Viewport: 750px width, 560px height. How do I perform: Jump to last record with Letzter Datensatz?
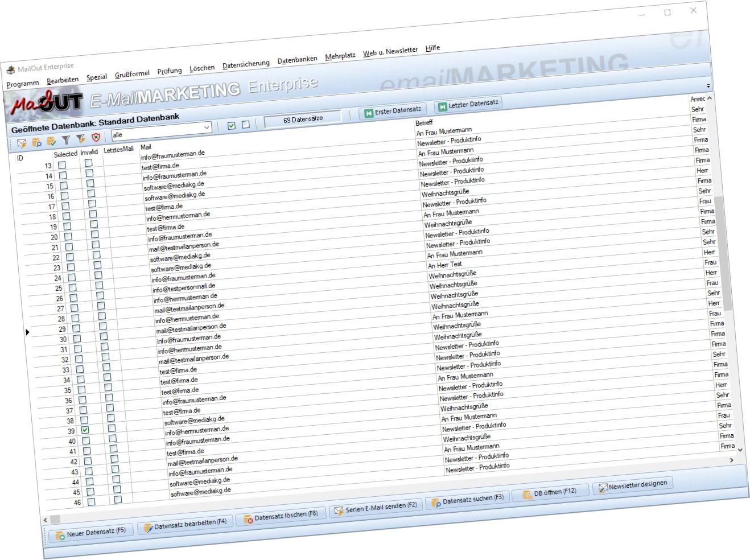pyautogui.click(x=468, y=105)
